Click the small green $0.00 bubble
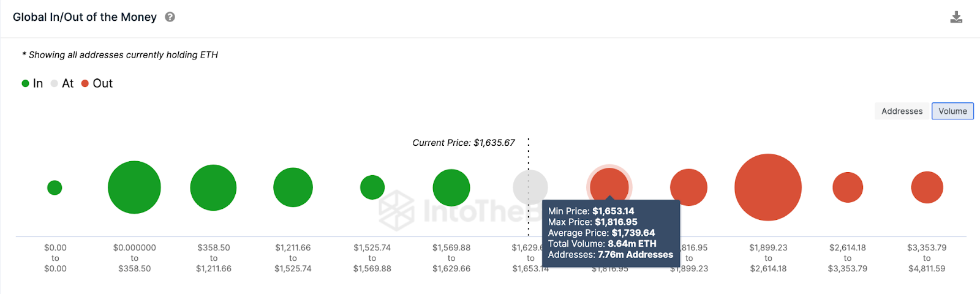 (x=55, y=187)
